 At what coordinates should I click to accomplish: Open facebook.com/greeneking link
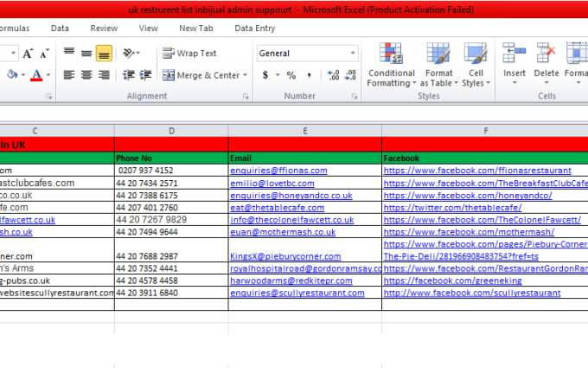(452, 281)
